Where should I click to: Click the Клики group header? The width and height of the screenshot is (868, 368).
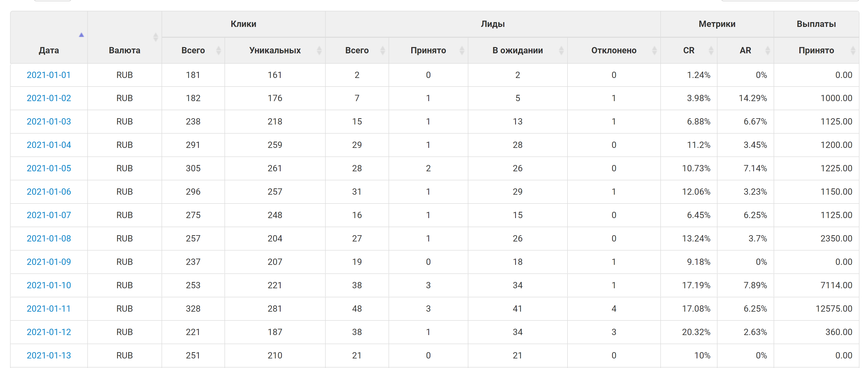(x=243, y=24)
